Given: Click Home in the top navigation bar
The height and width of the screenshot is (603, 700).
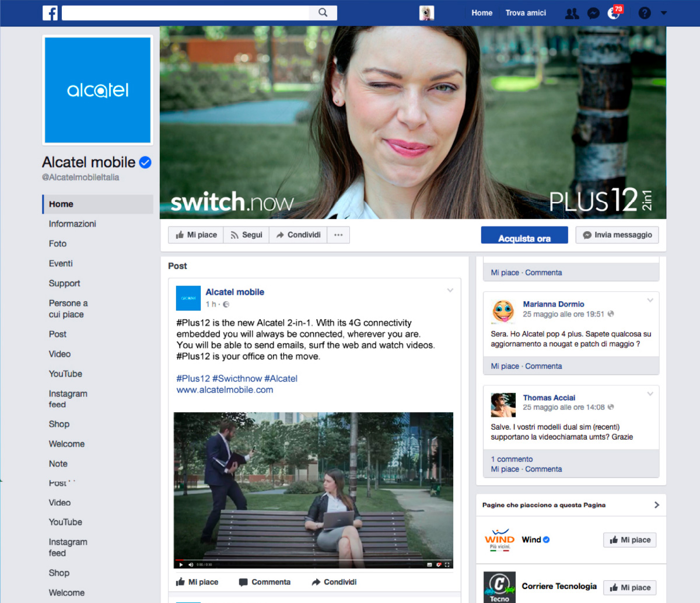Looking at the screenshot, I should tap(482, 13).
